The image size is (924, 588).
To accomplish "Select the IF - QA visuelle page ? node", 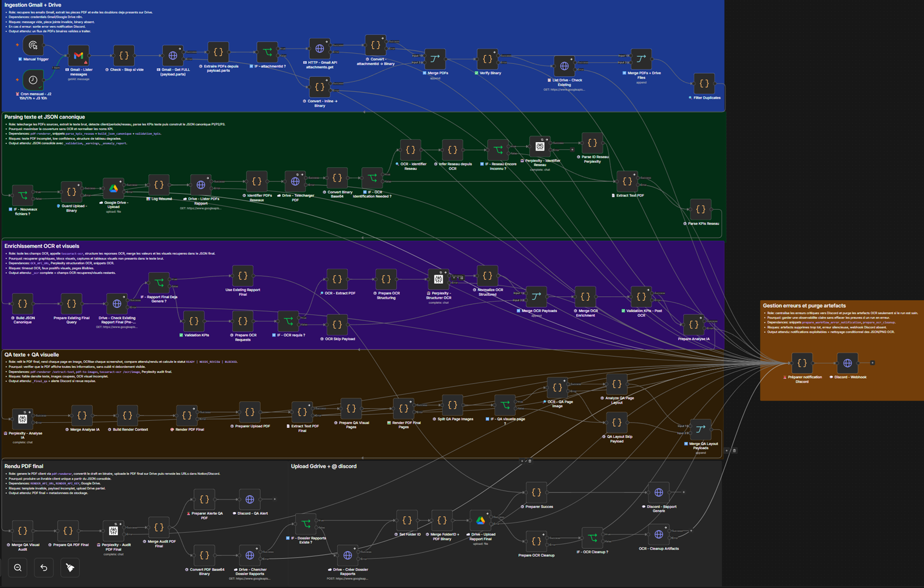I will tap(505, 405).
